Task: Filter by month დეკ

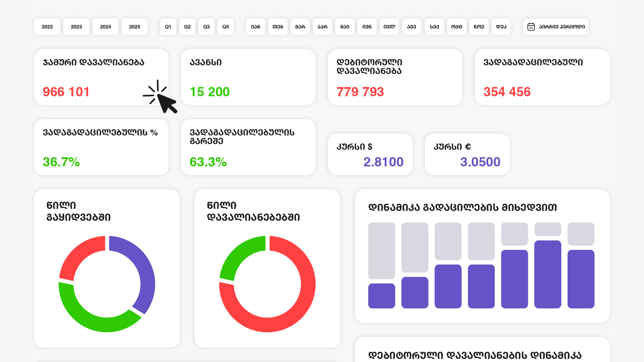Action: [501, 27]
